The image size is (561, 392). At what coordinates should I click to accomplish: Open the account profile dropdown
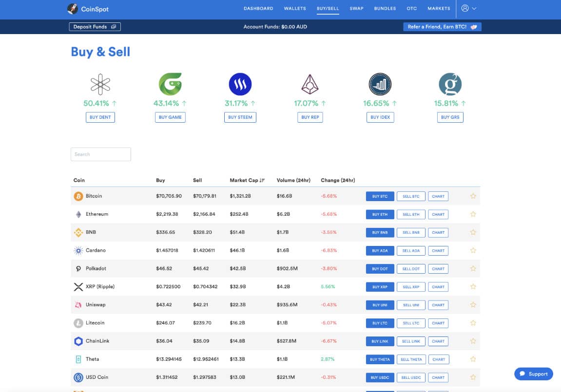468,8
